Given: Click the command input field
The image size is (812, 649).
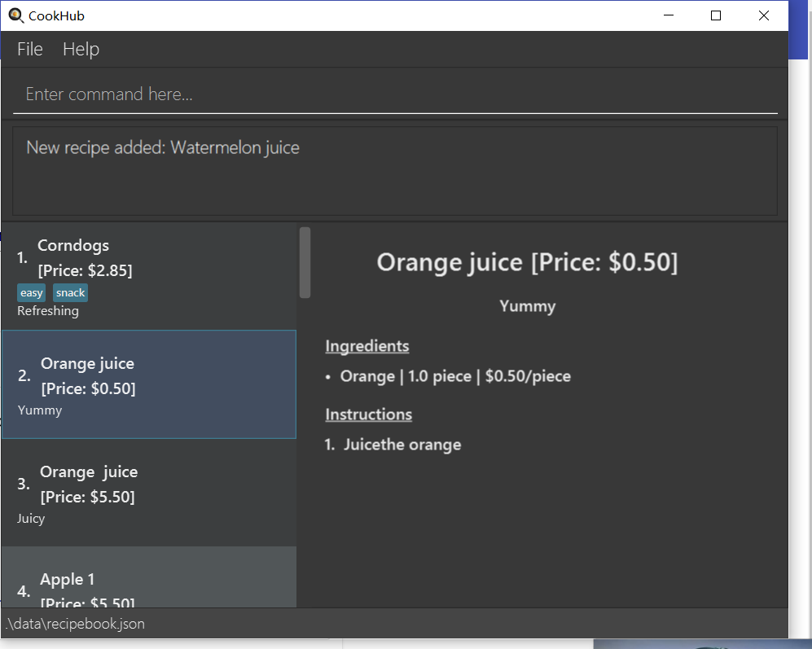Looking at the screenshot, I should pyautogui.click(x=395, y=94).
